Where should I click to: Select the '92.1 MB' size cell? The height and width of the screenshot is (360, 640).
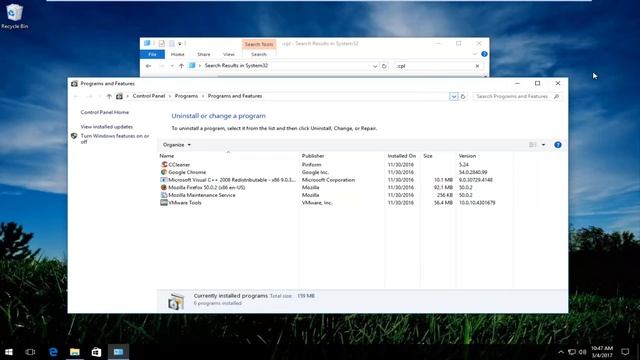point(443,187)
